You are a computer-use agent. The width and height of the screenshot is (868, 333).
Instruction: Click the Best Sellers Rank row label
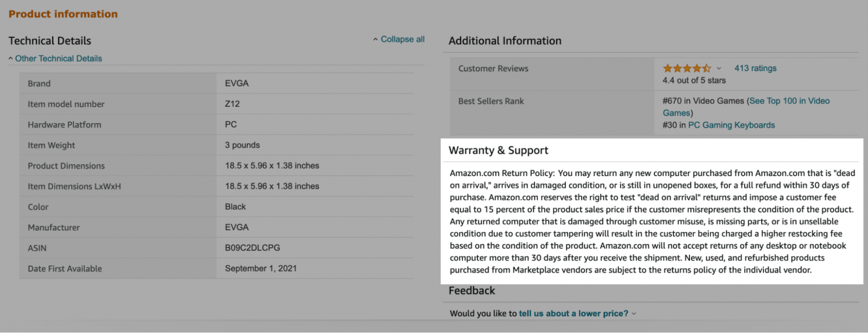tap(491, 100)
